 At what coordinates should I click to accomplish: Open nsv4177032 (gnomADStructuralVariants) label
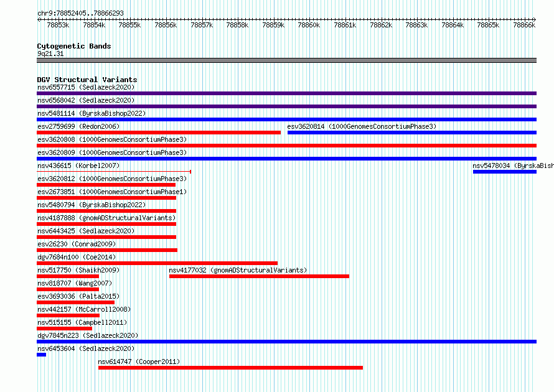[x=238, y=270]
